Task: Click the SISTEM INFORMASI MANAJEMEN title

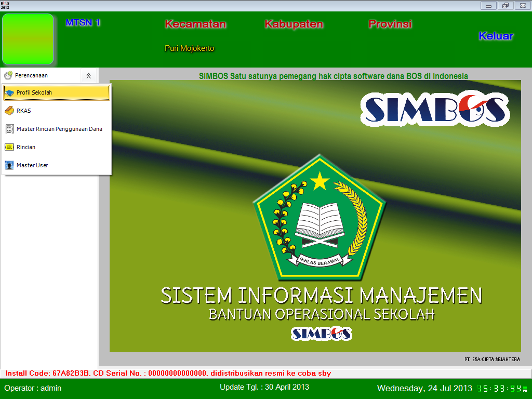Action: tap(321, 295)
